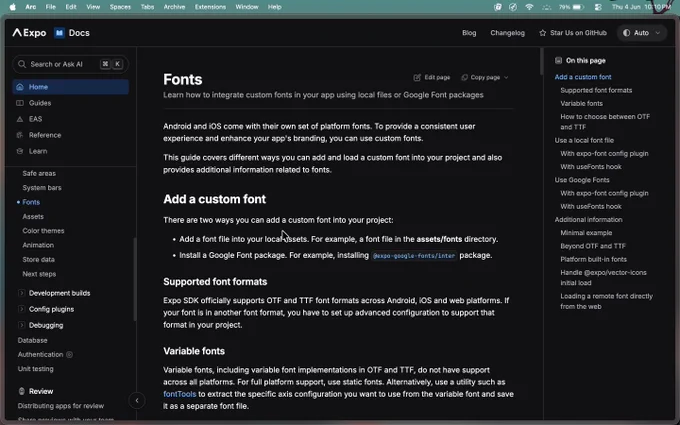
Task: Open the Changelog link
Action: coord(507,33)
